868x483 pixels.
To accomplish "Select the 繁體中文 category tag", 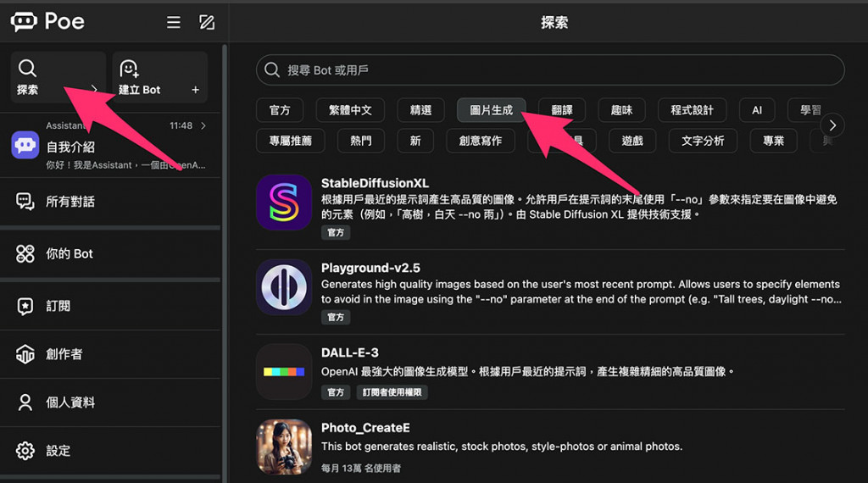I will click(x=350, y=110).
